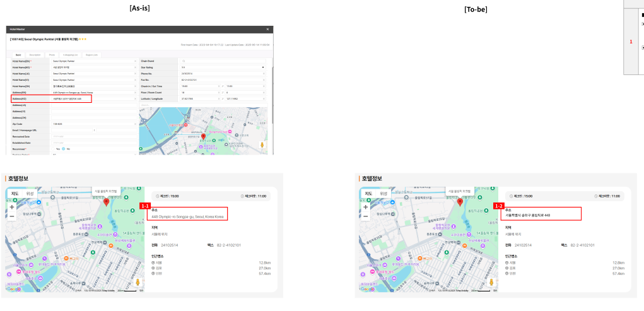Zoom in on the As-is hotel info map
Image resolution: width=644 pixels, height=311 pixels.
(x=11, y=207)
